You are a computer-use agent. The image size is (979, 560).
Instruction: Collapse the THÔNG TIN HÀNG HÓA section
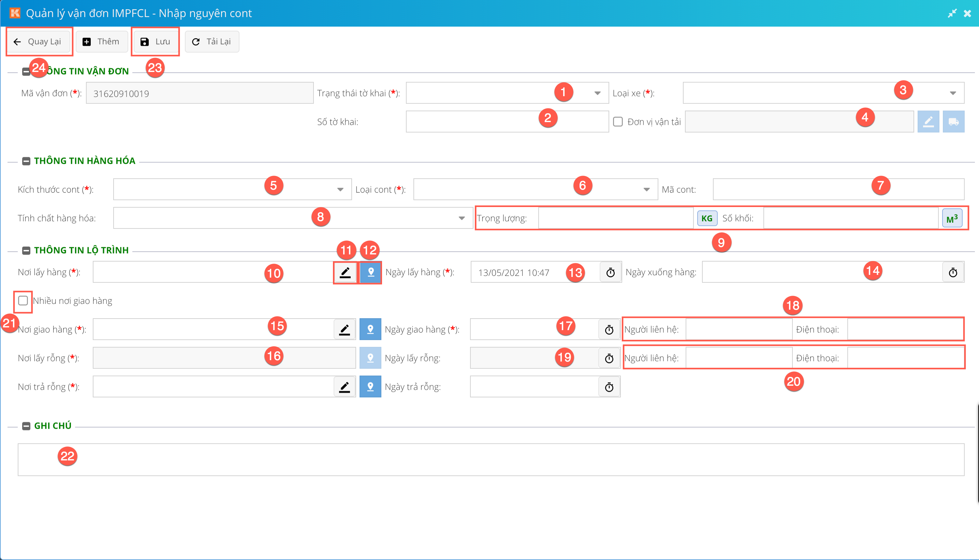[x=26, y=161]
